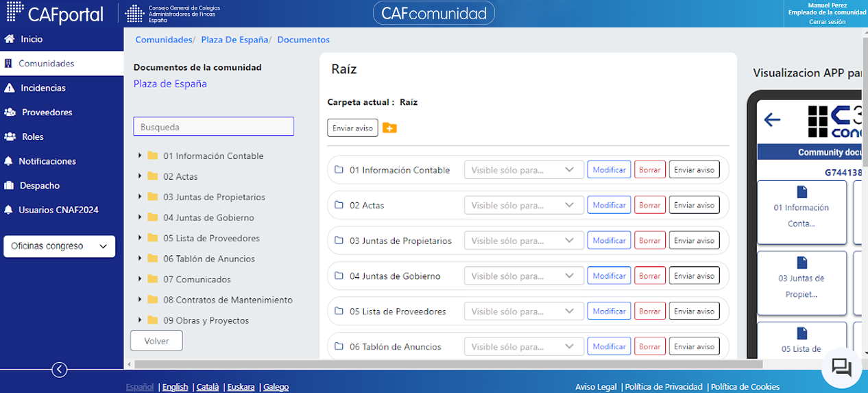Click Borrar for 03 Juntas de Propietarios
868x393 pixels.
coord(649,241)
